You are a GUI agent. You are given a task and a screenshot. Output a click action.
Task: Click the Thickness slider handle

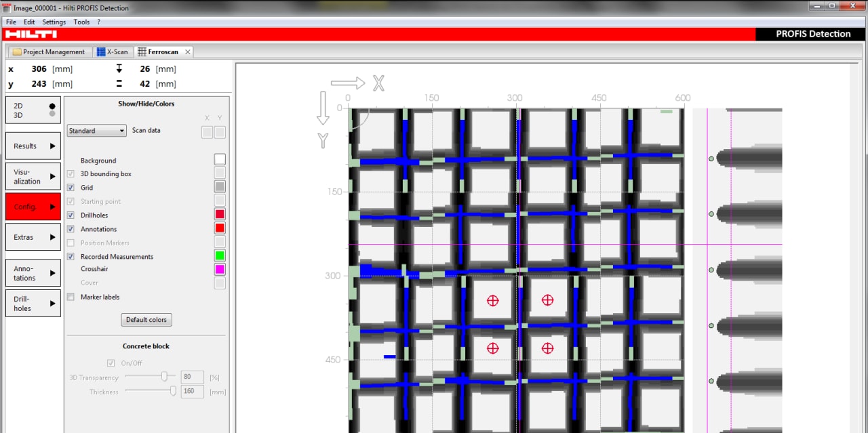click(174, 391)
